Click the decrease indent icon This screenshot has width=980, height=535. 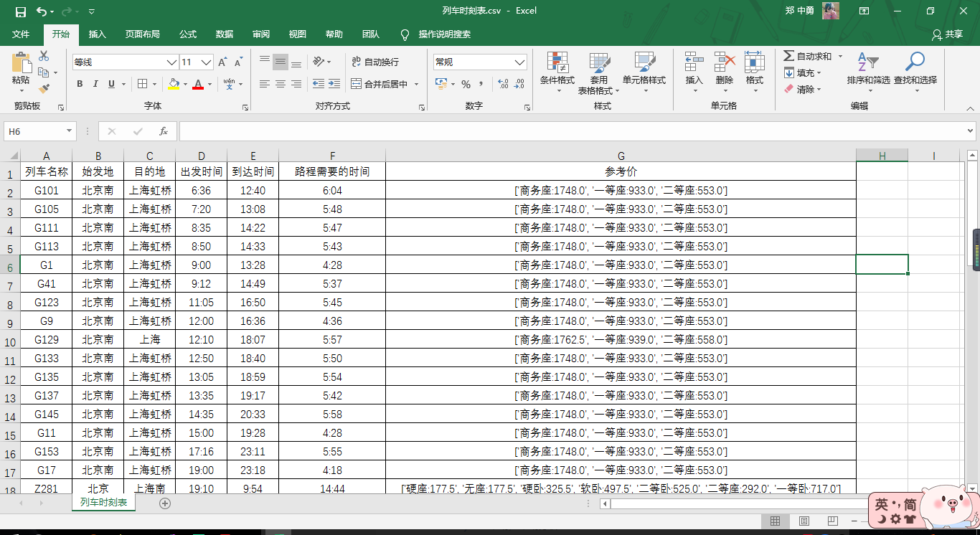tap(318, 84)
